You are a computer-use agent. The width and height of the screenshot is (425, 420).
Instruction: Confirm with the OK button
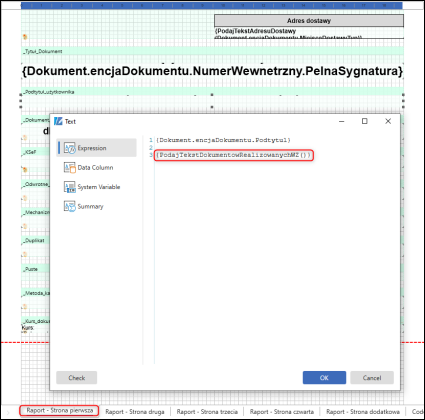[x=324, y=378]
